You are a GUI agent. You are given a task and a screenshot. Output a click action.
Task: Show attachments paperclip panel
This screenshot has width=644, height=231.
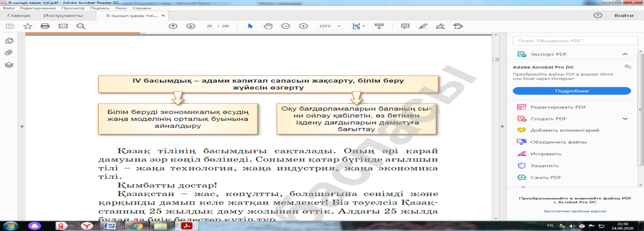(x=9, y=53)
